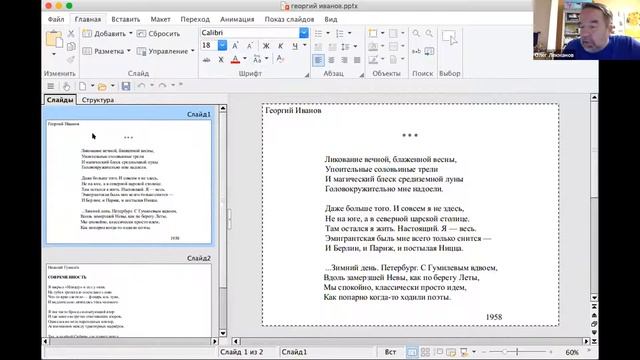
Task: Switch to the Переход ribbon tab
Action: tap(195, 19)
